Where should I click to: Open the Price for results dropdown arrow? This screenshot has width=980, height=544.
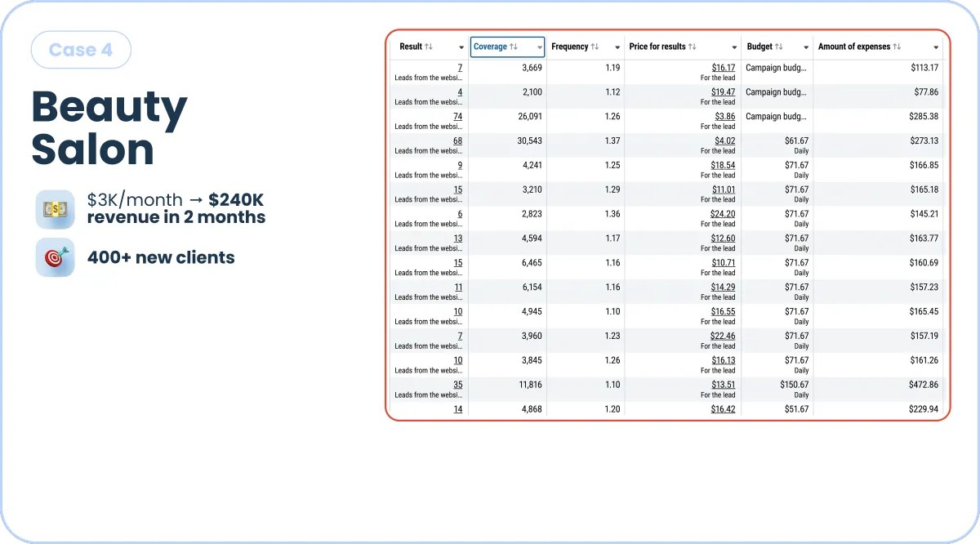pyautogui.click(x=735, y=47)
